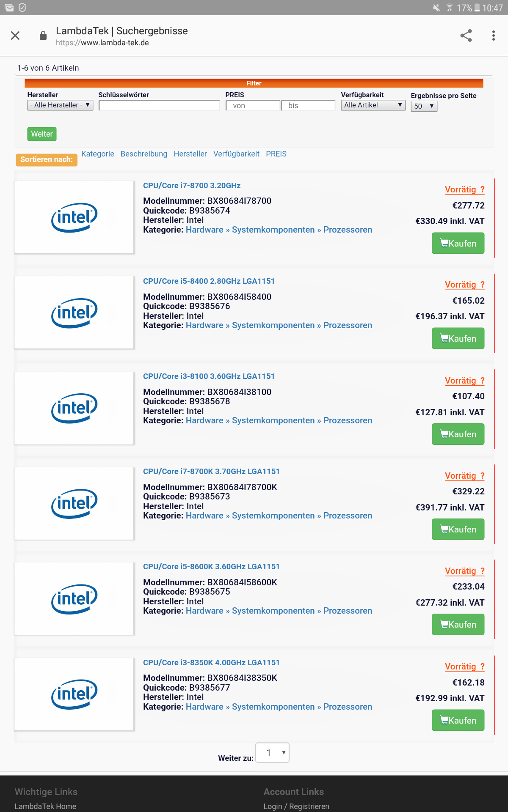This screenshot has height=812, width=508.
Task: Click Kaufen cart button for Core i3-8350K
Action: pyautogui.click(x=458, y=720)
